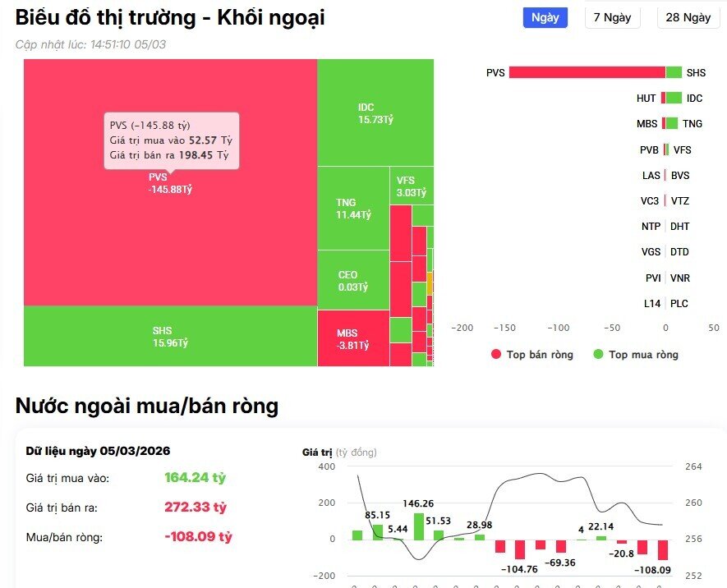Image resolution: width=727 pixels, height=588 pixels.
Task: Switch to the '28 Ngày' period tab
Action: click(687, 17)
